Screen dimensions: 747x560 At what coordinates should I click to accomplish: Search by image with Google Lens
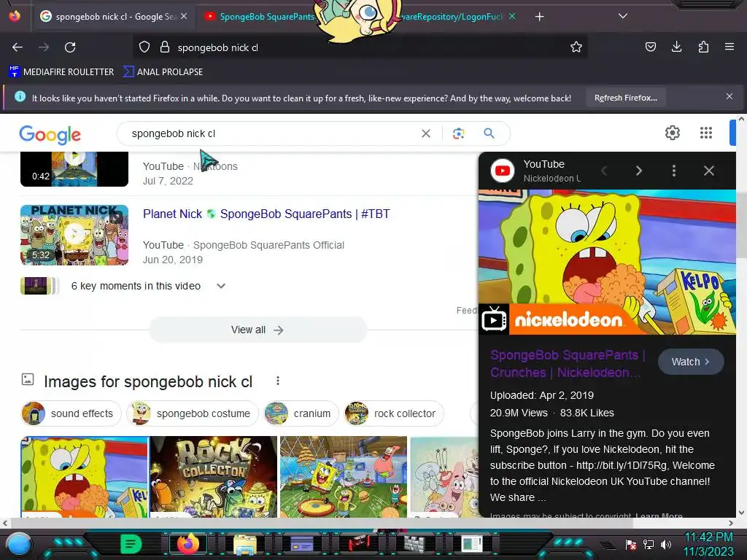[458, 134]
